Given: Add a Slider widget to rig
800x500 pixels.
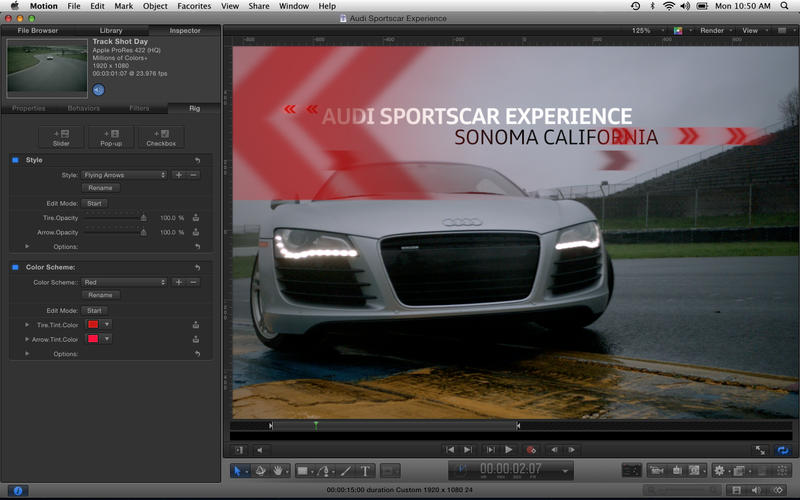Looking at the screenshot, I should tap(61, 137).
